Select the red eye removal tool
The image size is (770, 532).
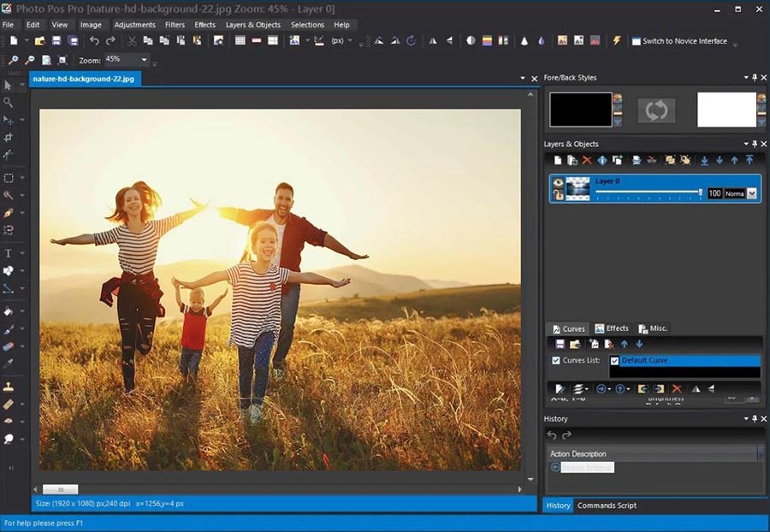(x=9, y=421)
